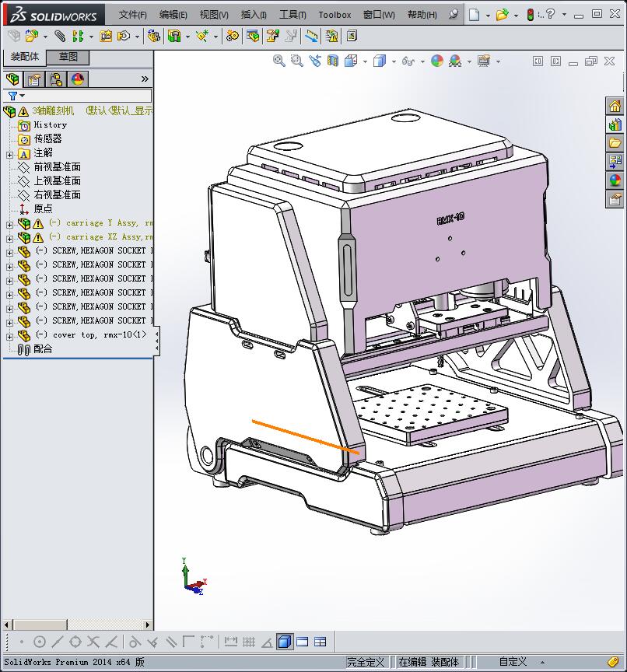The image size is (627, 672).
Task: Toggle the Section View icon
Action: pos(333,61)
